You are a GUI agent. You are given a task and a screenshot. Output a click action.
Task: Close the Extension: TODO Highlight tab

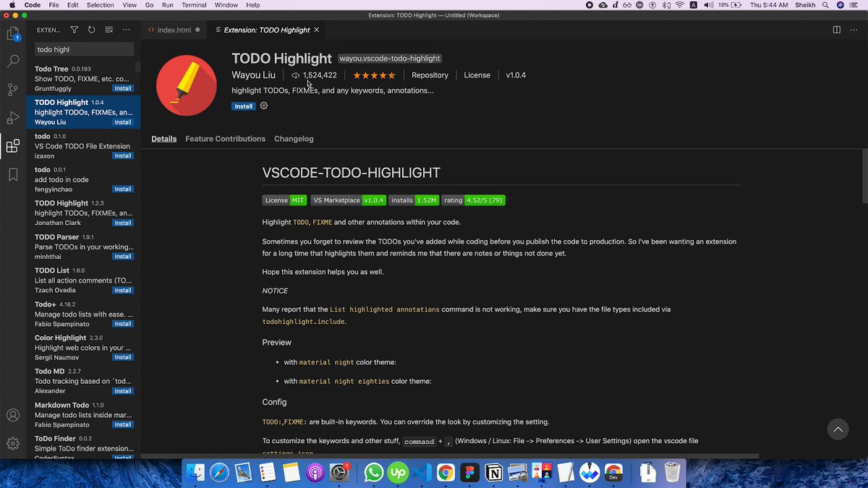[x=317, y=30]
